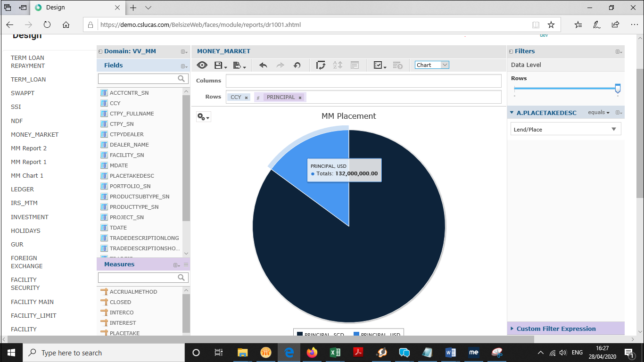Open Word from the taskbar
644x362 pixels.
pos(451,353)
